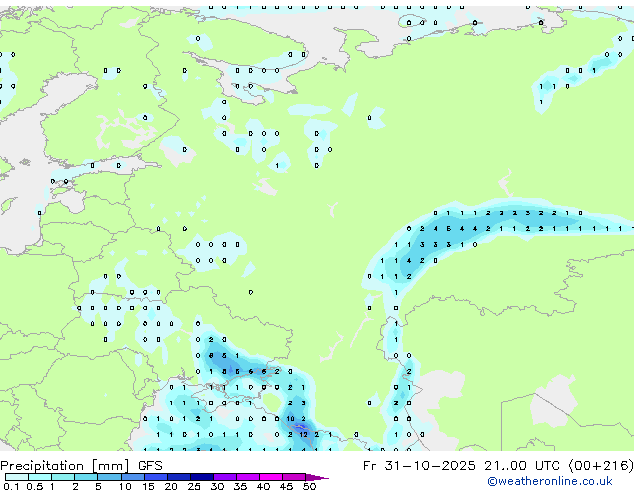Click the '(00+216)' forecast offset text
This screenshot has height=490, width=634.
pos(601,466)
